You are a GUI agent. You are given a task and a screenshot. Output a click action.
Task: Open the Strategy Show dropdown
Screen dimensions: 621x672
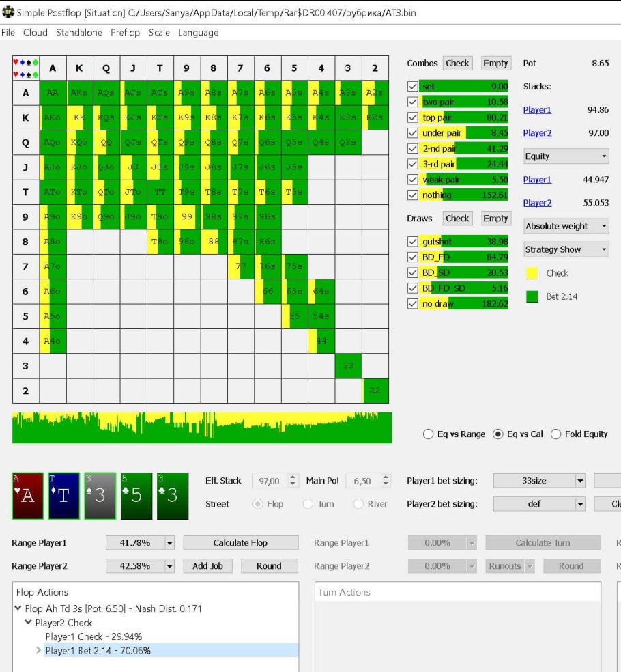pos(566,249)
